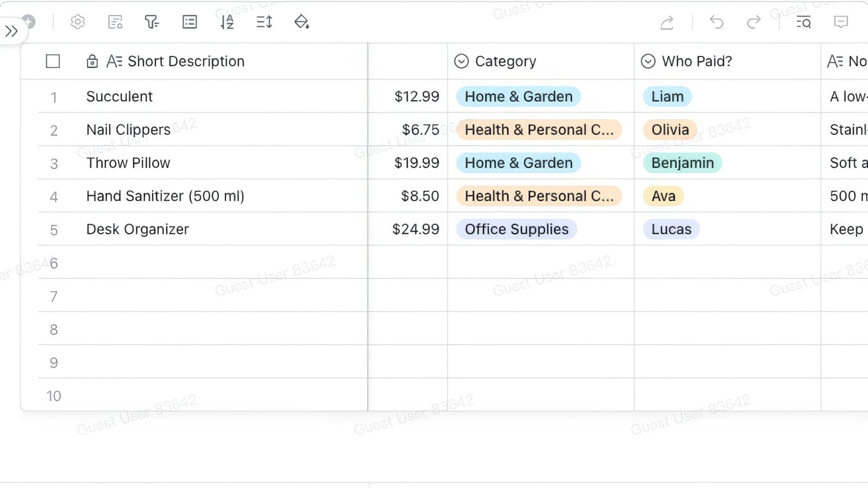
Task: Open the filter tool in the toolbar
Action: (151, 22)
